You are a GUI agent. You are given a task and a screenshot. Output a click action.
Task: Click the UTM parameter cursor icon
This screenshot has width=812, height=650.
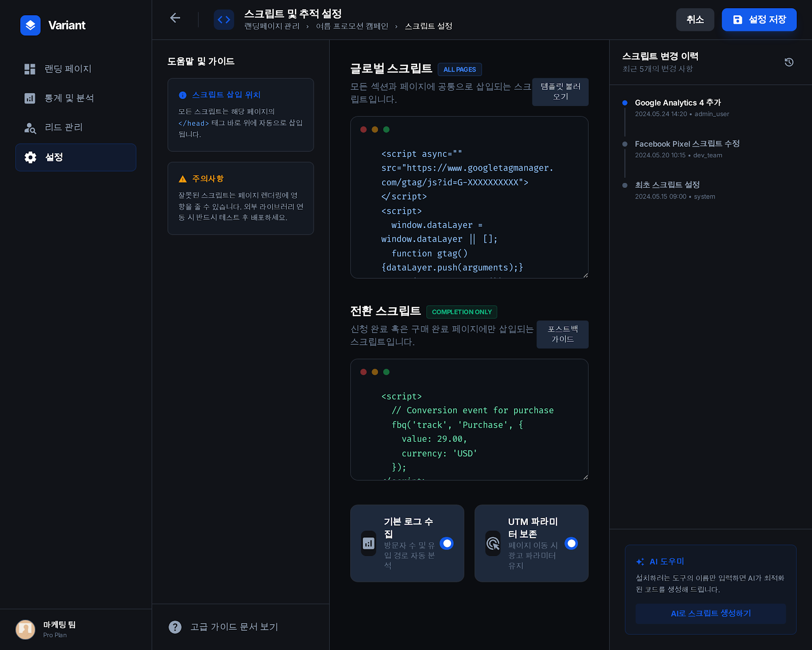click(493, 543)
